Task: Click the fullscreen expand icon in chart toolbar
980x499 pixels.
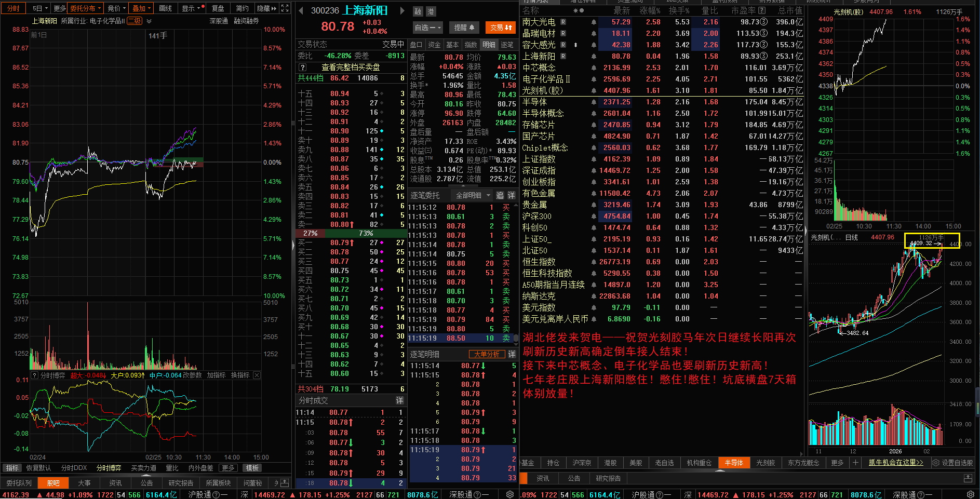Action: [285, 8]
